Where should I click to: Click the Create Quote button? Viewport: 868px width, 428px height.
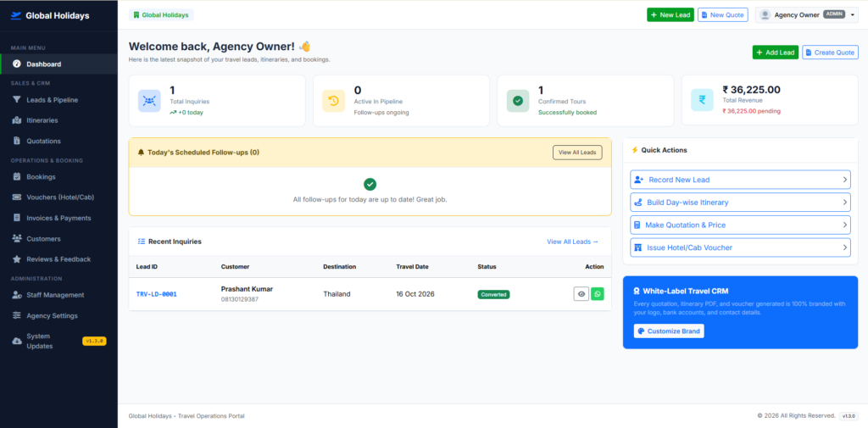click(x=830, y=52)
